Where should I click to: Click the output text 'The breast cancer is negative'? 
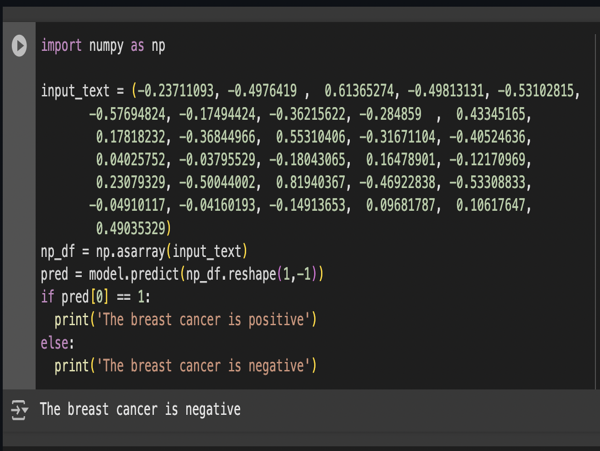[140, 410]
